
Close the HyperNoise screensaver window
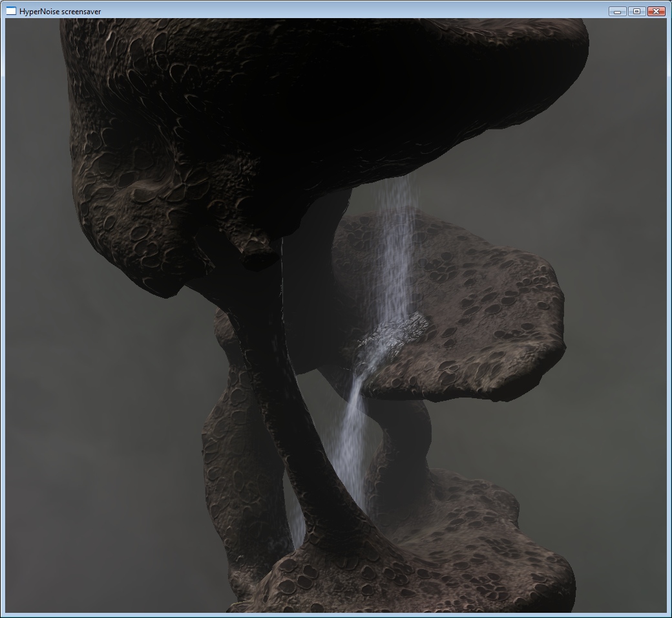click(656, 11)
